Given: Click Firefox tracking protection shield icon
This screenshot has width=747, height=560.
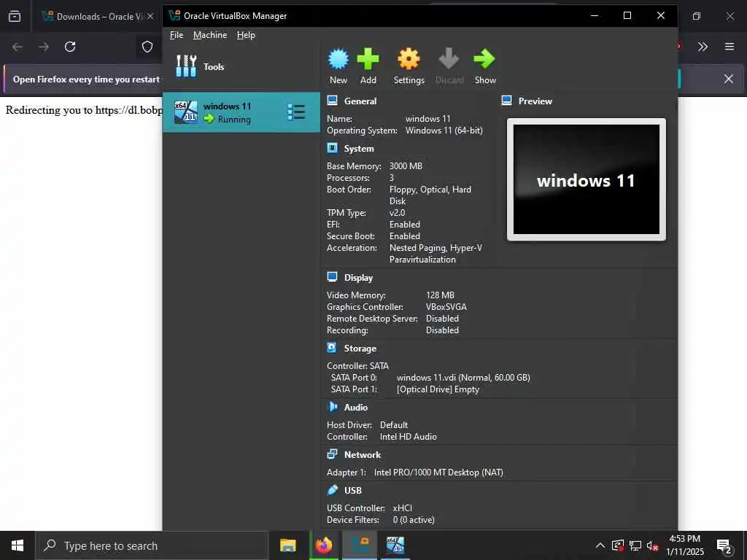Looking at the screenshot, I should [x=147, y=47].
